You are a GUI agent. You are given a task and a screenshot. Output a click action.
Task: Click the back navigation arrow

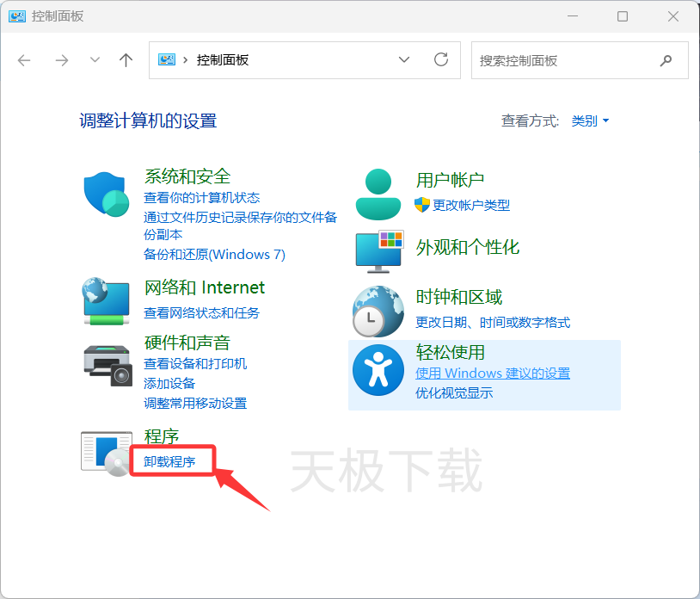(24, 60)
